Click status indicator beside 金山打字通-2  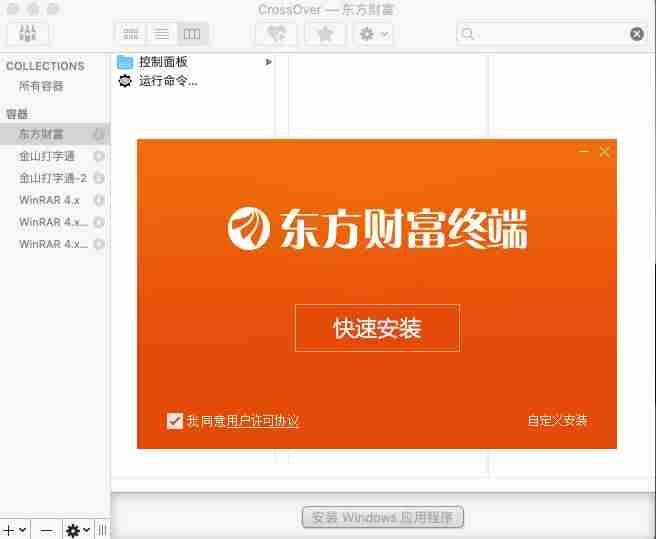[99, 178]
